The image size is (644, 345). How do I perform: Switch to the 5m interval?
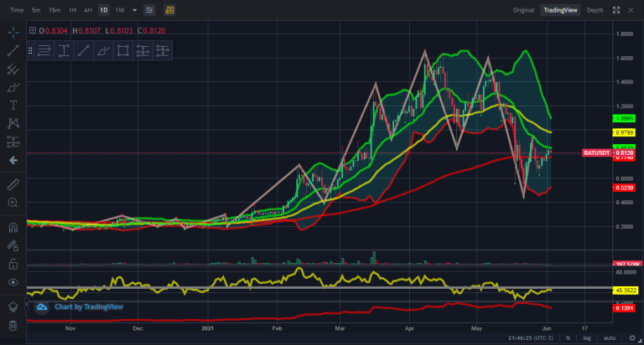point(36,10)
